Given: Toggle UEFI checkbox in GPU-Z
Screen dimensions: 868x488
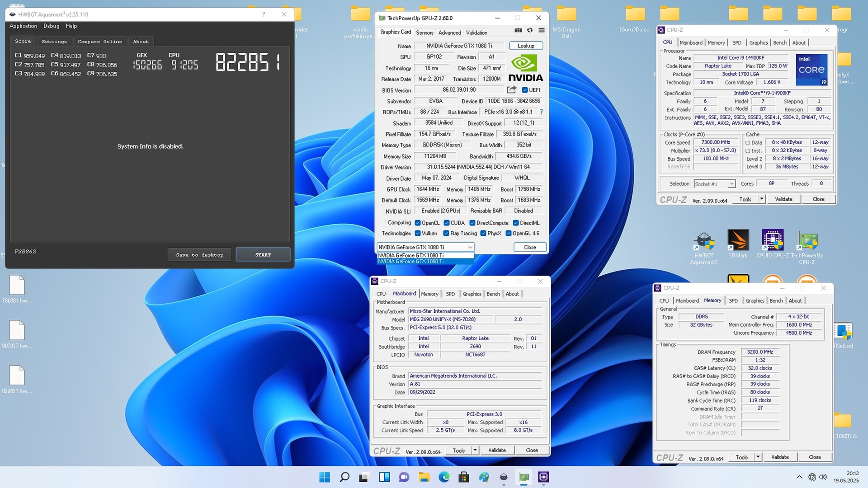Looking at the screenshot, I should pyautogui.click(x=525, y=90).
